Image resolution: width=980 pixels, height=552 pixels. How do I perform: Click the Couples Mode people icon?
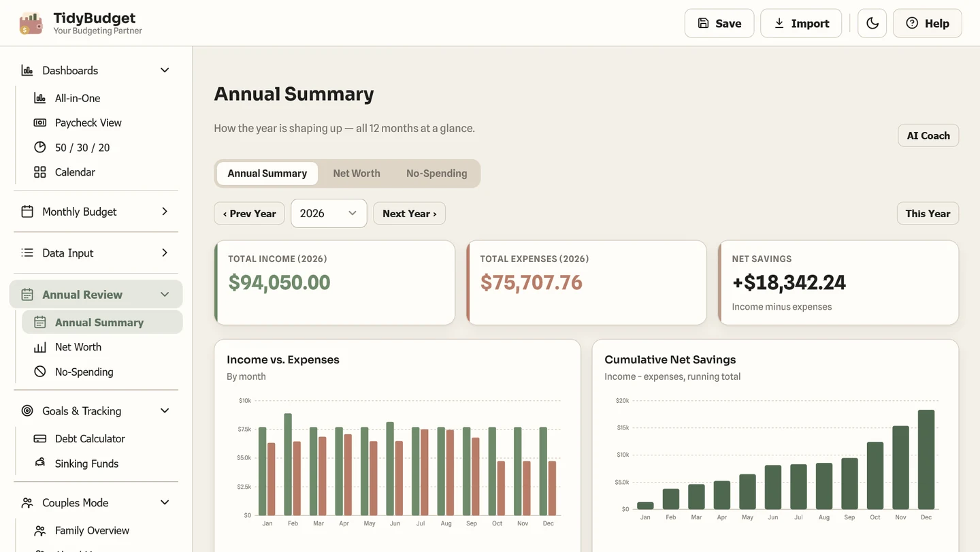point(27,503)
